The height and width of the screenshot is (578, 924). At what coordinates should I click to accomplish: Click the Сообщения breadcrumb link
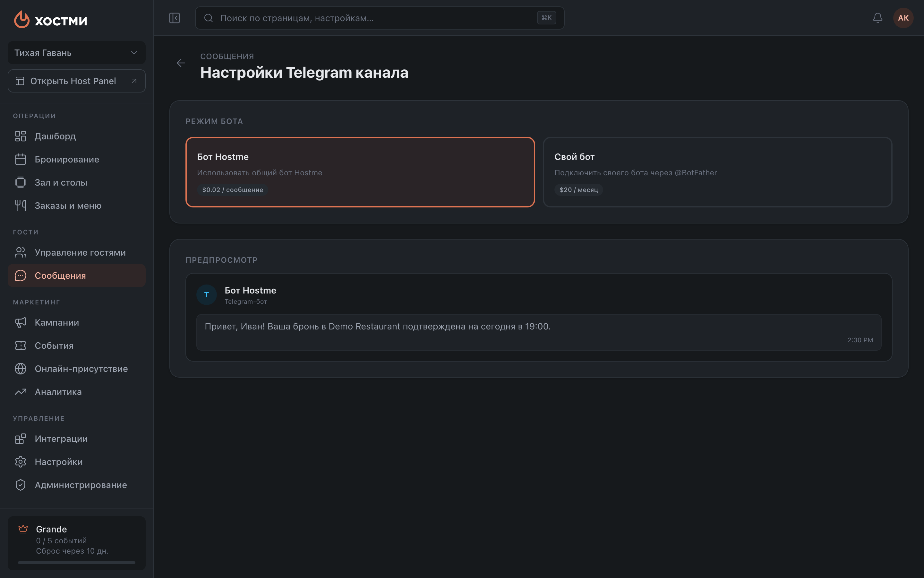[227, 57]
